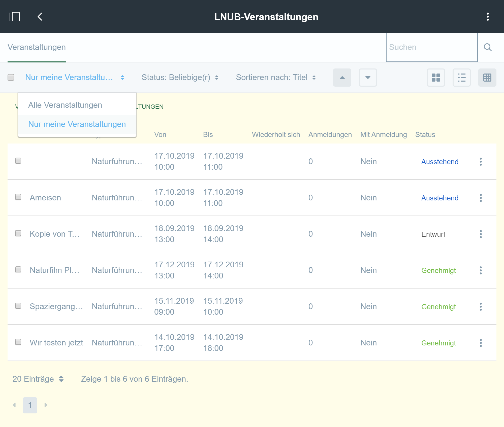This screenshot has height=427, width=504.
Task: Choose Alle Veranstaltungen from the dropdown list
Action: [65, 105]
